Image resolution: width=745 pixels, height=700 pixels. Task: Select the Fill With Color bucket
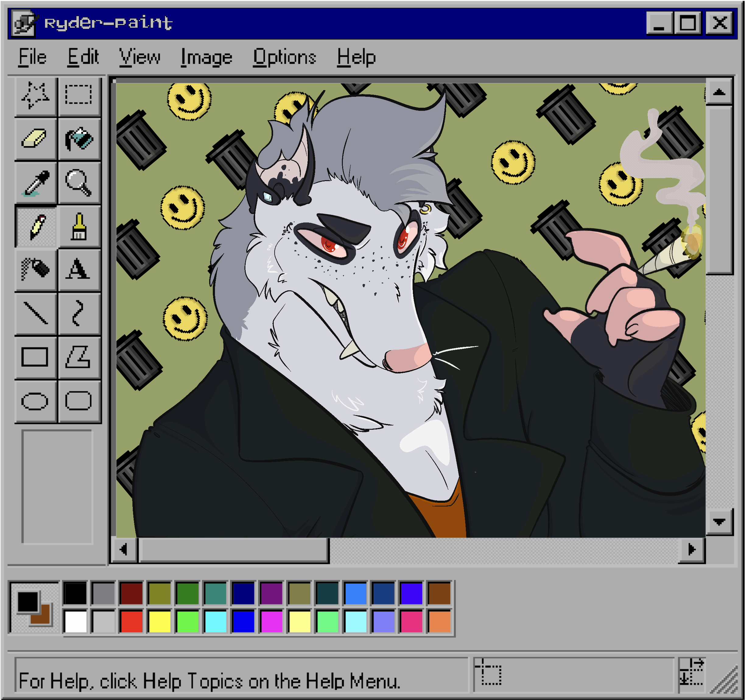pyautogui.click(x=79, y=139)
